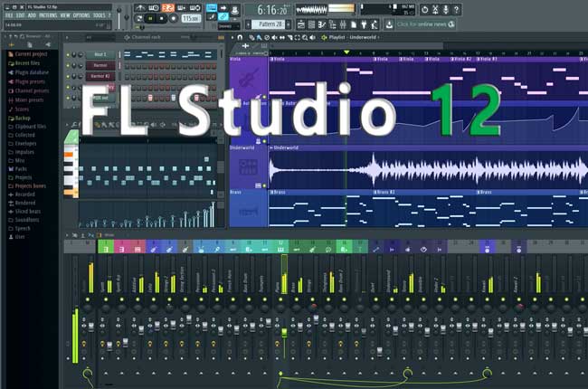Expand the Packs folder
Viewport: 588px width, 389px height.
pos(17,169)
